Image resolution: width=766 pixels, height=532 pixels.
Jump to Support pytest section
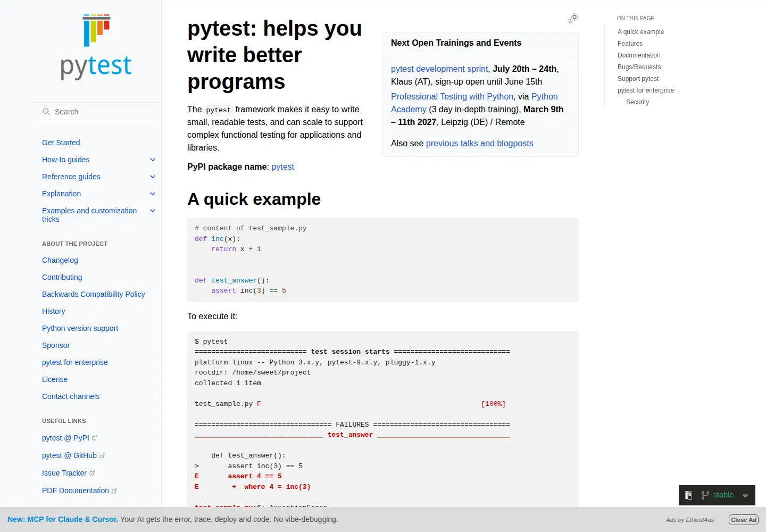(638, 79)
